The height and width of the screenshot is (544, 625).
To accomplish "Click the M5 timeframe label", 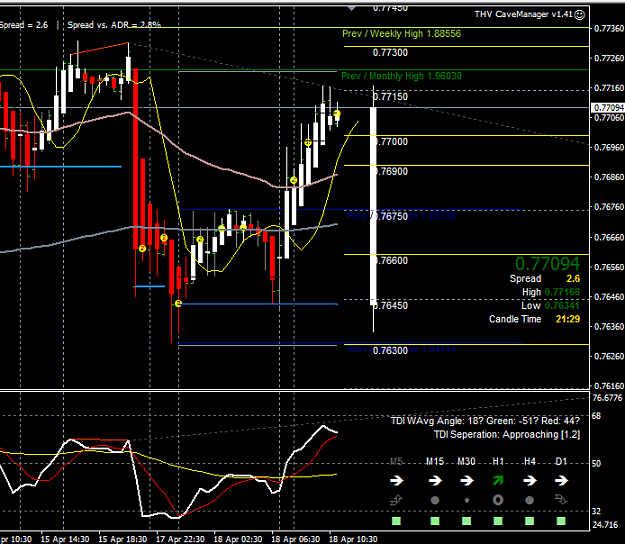I will pos(396,462).
